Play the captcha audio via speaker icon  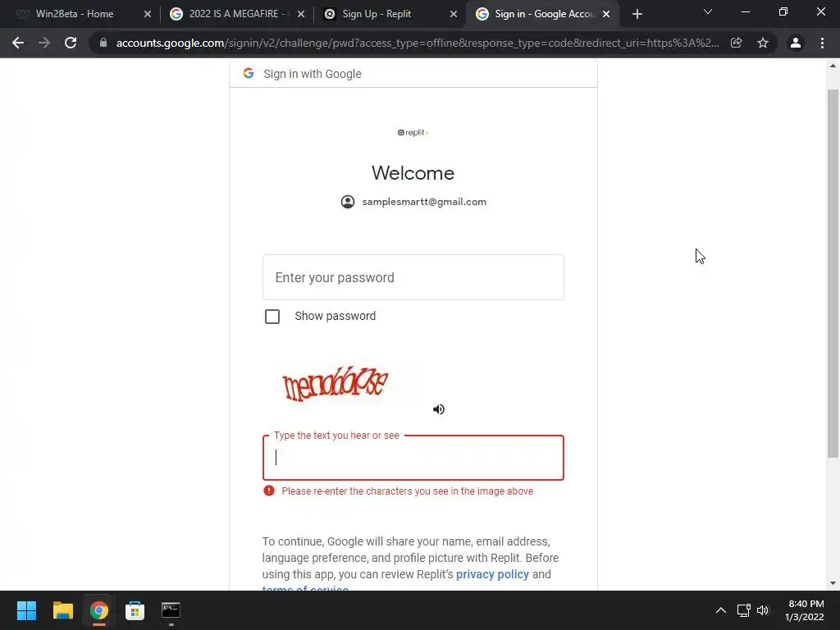439,409
